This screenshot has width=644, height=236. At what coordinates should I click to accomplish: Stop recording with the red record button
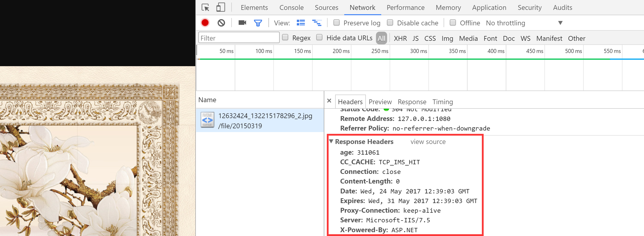(205, 23)
